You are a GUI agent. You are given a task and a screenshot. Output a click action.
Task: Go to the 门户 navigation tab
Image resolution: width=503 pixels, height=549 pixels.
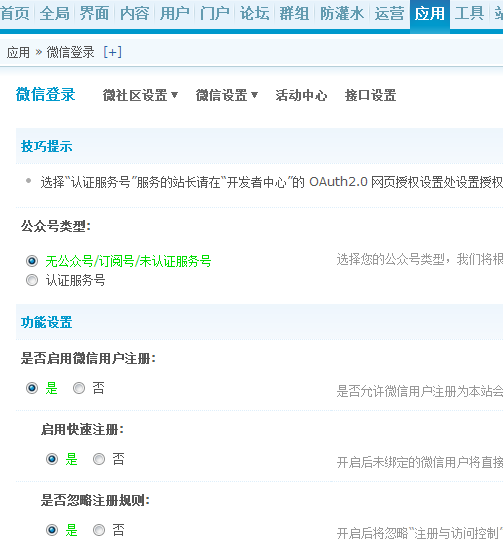tap(215, 14)
